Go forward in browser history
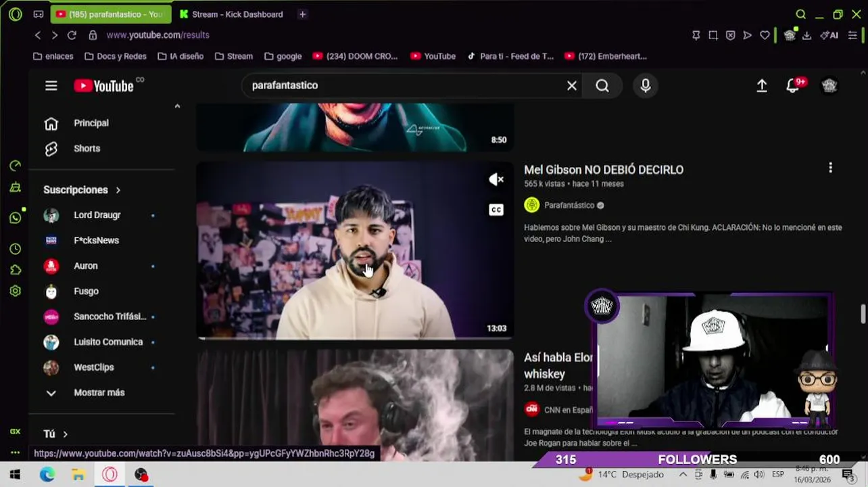 [55, 35]
